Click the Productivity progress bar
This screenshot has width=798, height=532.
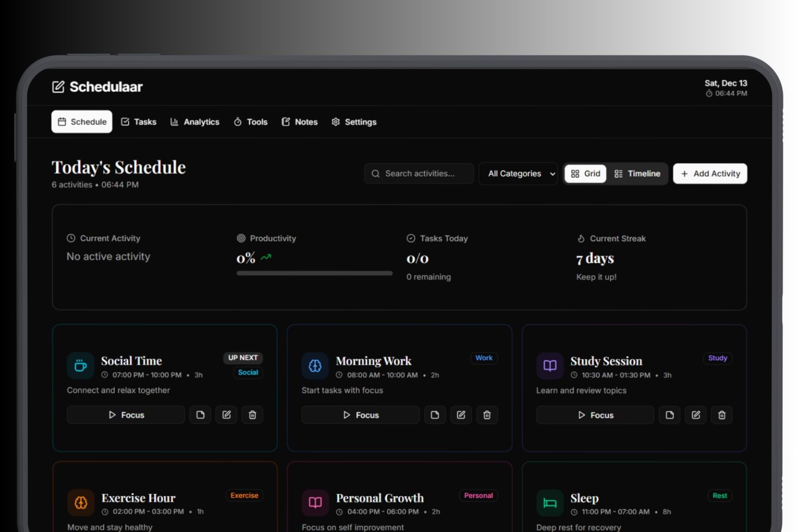(x=314, y=274)
